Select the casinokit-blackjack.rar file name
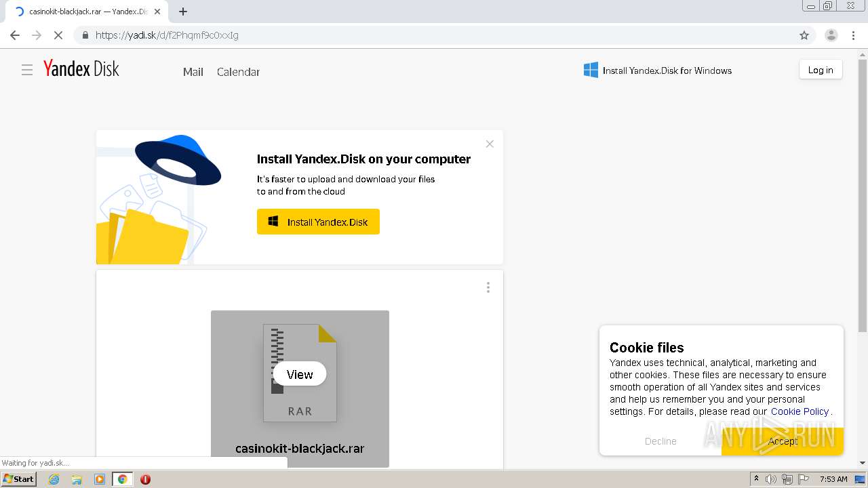868x488 pixels. coord(300,449)
